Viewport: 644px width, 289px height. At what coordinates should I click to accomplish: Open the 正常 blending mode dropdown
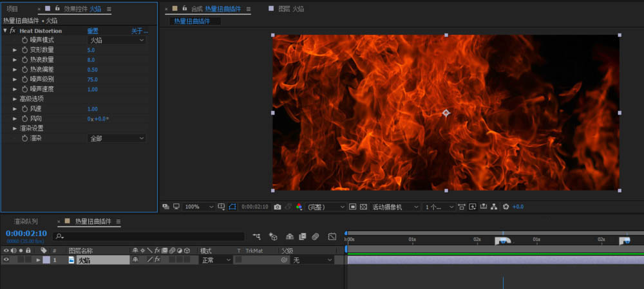click(216, 260)
